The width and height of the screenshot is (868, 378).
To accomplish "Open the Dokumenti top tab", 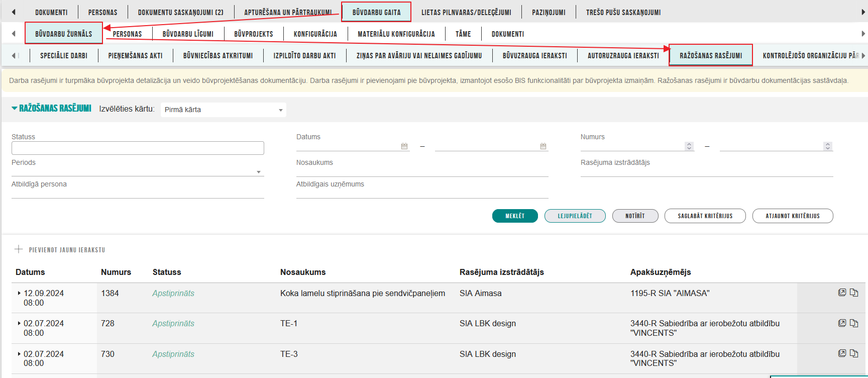I will 51,12.
